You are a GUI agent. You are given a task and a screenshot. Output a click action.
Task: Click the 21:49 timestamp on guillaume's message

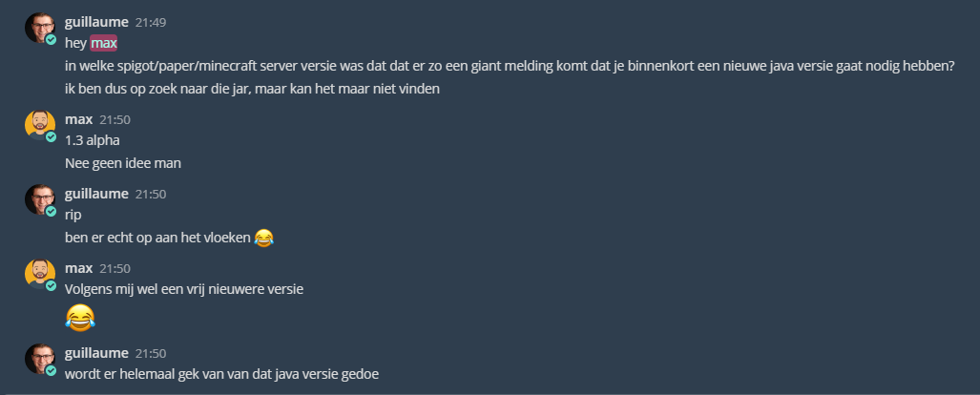coord(151,22)
